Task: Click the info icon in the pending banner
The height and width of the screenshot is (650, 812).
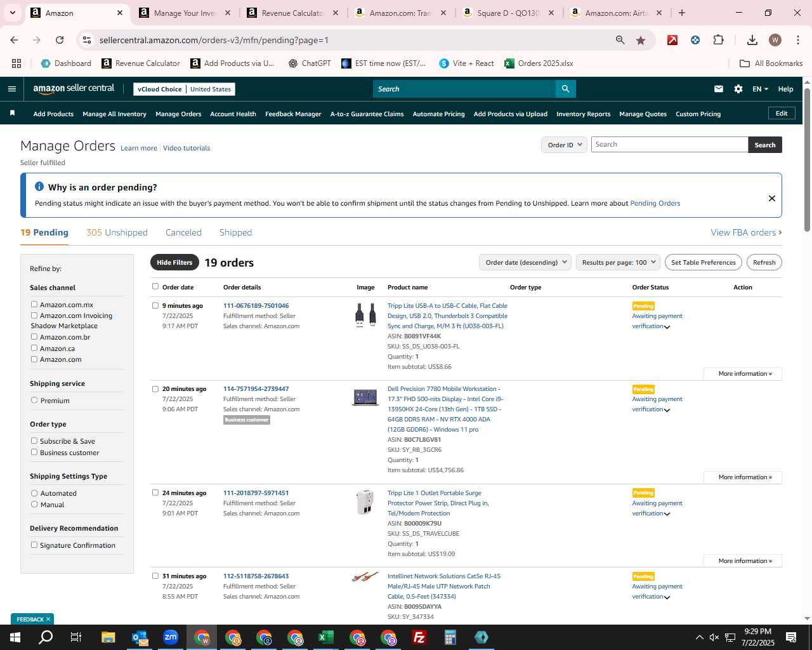Action: (39, 187)
